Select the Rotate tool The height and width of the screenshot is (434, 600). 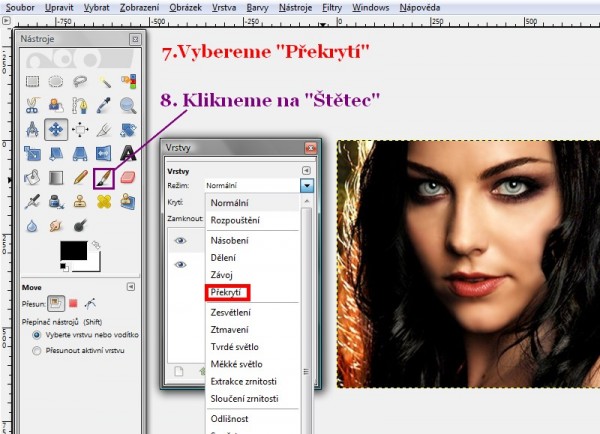[x=128, y=130]
